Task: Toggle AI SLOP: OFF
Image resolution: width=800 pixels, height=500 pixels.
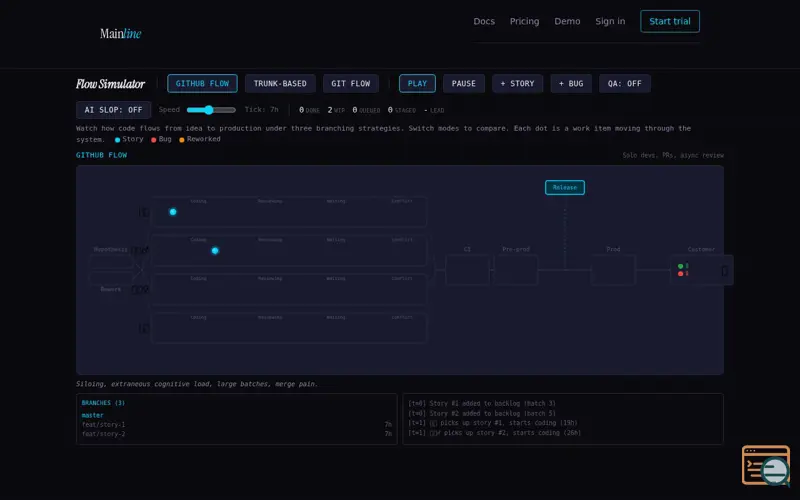Action: tap(113, 110)
